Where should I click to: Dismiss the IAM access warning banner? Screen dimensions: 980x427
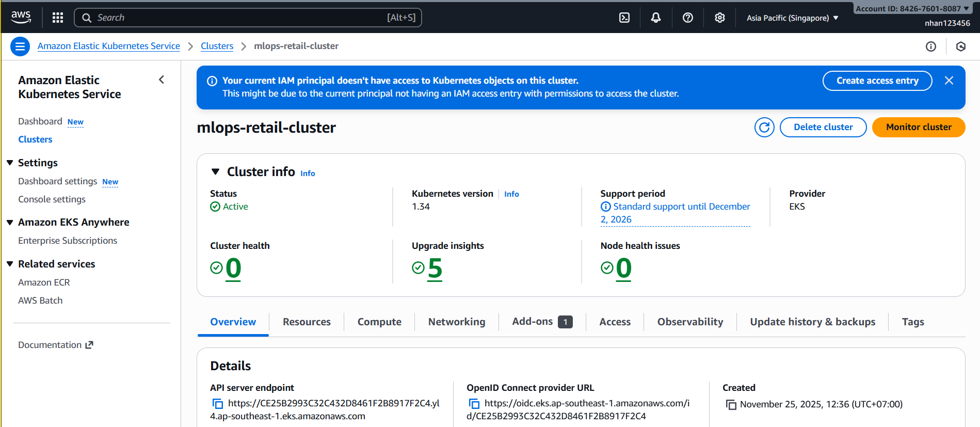[949, 81]
